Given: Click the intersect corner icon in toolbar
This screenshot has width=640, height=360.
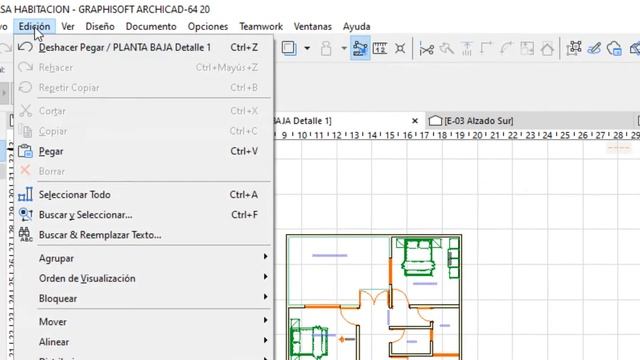Looking at the screenshot, I should coord(486,49).
